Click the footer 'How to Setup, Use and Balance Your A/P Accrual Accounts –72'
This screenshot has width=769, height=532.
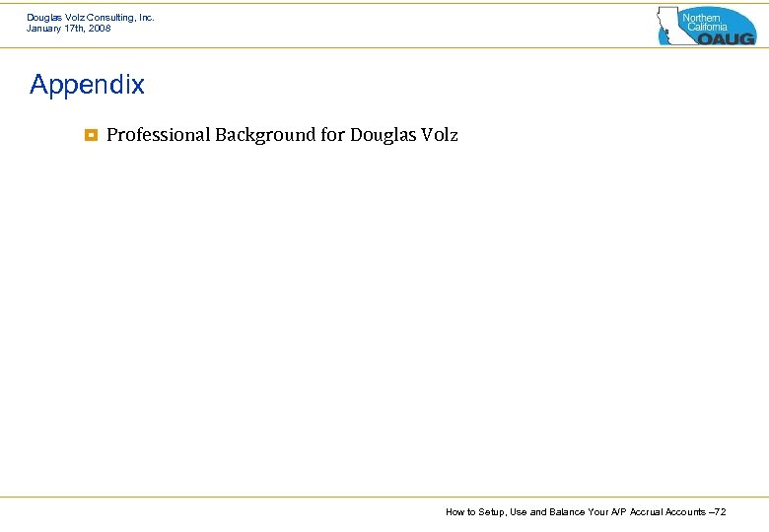coord(586,512)
